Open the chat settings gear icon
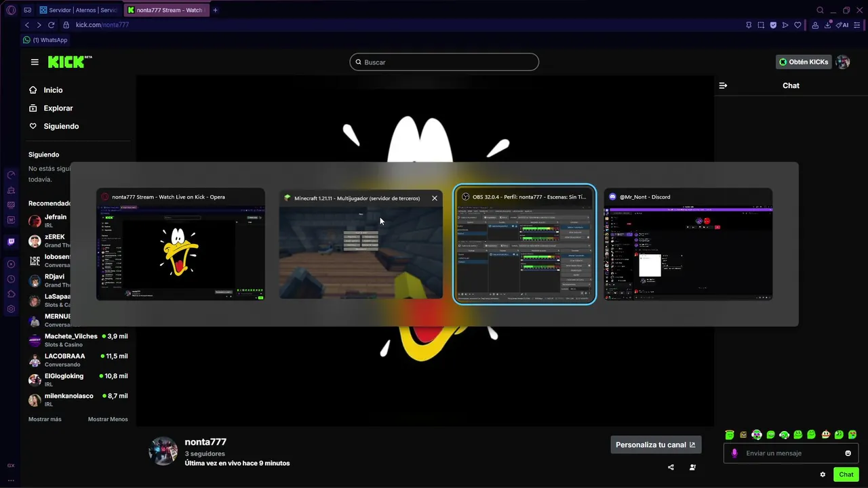 [823, 474]
